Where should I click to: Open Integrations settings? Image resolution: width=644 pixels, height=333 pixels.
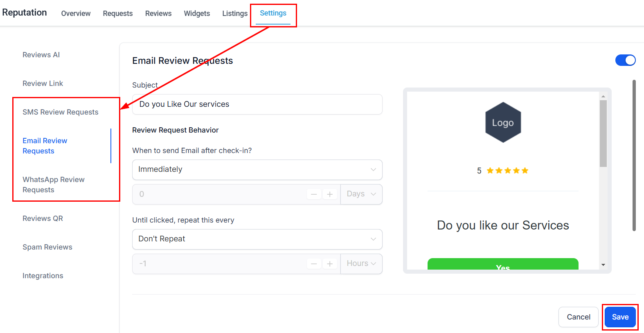43,276
